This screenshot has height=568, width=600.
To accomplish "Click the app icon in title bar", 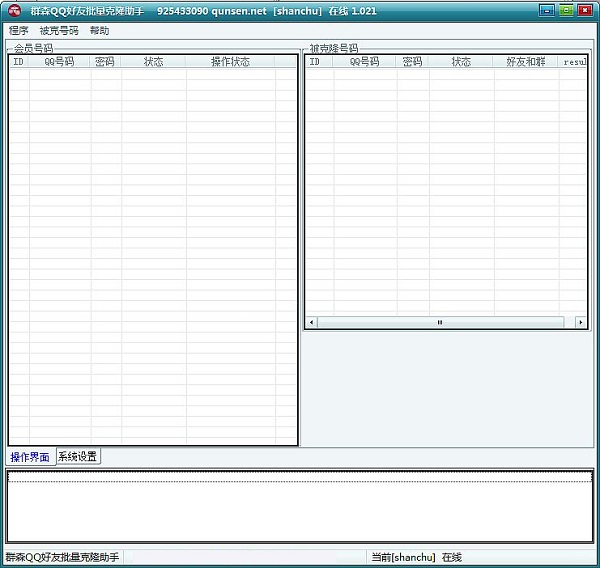I will (x=14, y=10).
